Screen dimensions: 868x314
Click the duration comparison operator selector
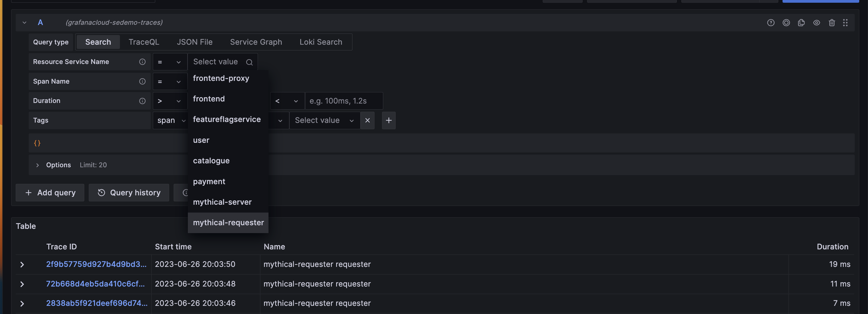[x=287, y=101]
